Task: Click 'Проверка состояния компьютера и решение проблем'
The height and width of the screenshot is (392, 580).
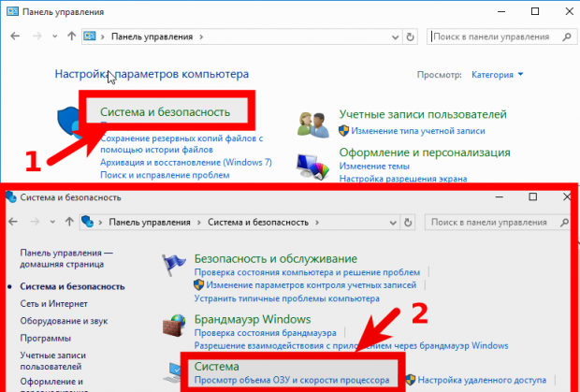Action: (307, 272)
